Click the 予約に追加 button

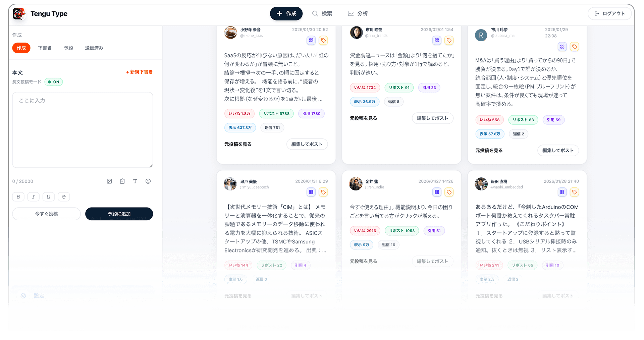[119, 214]
